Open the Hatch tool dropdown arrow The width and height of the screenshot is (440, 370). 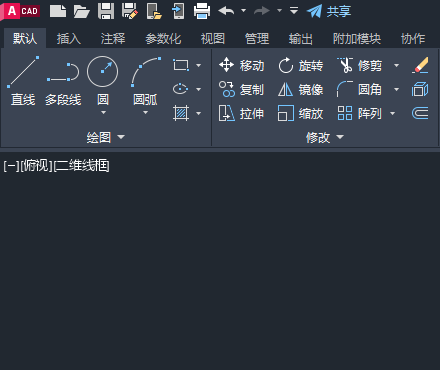199,113
